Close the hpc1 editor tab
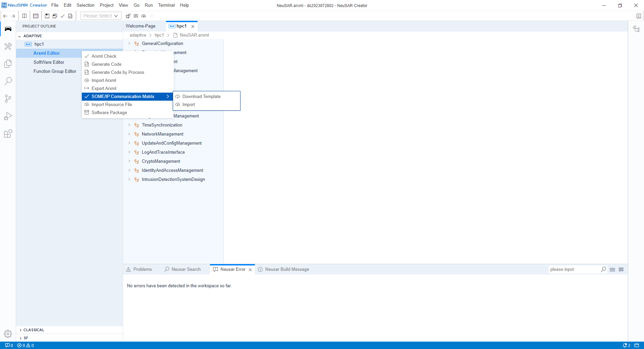The image size is (644, 349). [193, 27]
